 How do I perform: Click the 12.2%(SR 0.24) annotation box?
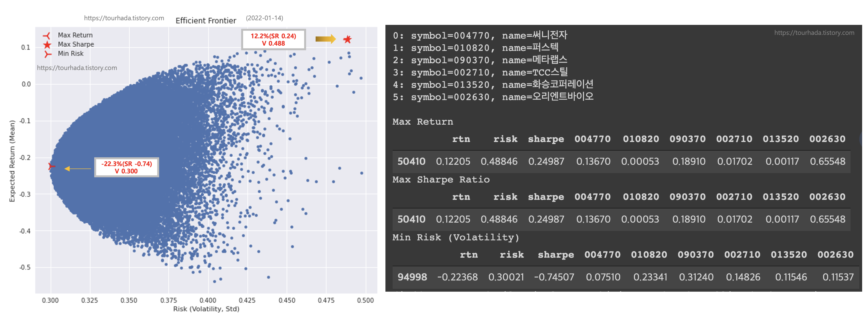(x=273, y=40)
